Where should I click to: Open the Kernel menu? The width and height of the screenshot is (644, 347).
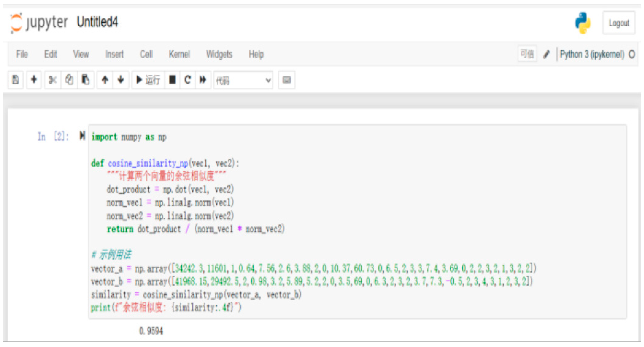pos(179,54)
